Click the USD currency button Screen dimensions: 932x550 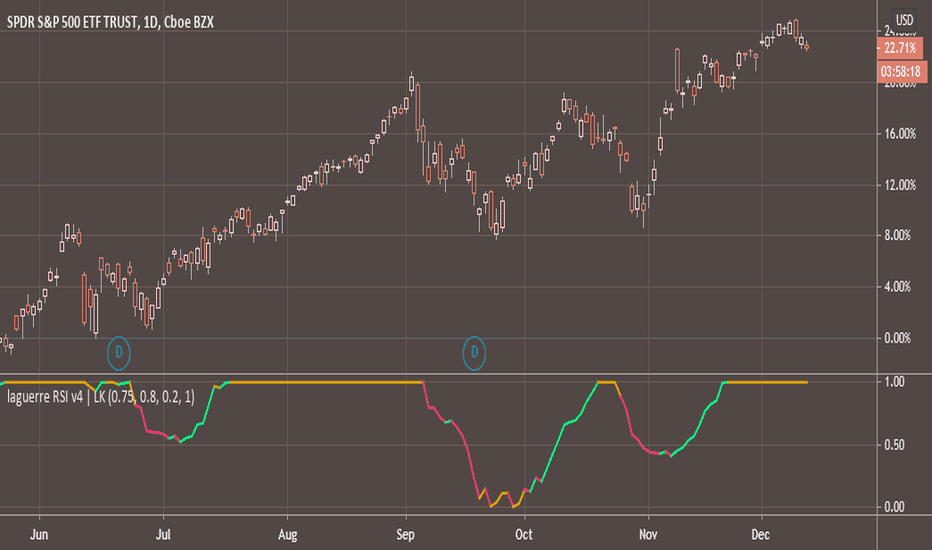(904, 20)
